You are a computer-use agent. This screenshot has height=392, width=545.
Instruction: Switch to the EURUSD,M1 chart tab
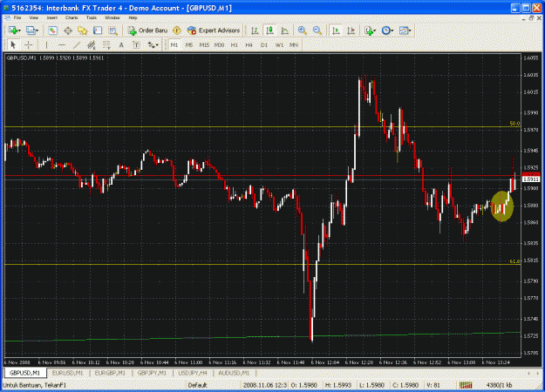[x=67, y=373]
